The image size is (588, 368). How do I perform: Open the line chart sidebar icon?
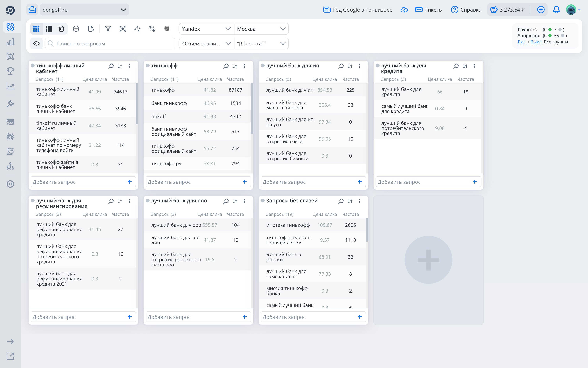tap(10, 86)
